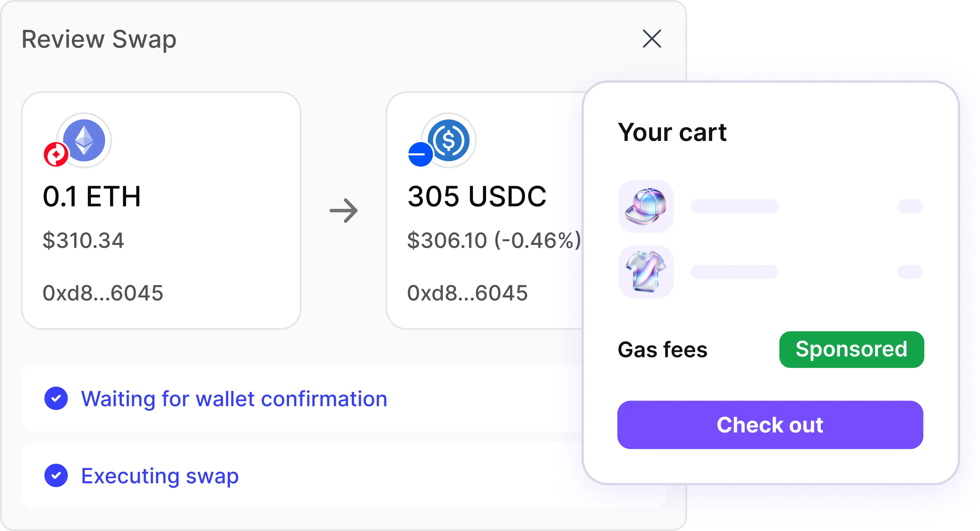Screen dimensions: 980x531
Task: Click the Ethereum token icon
Action: tap(84, 140)
